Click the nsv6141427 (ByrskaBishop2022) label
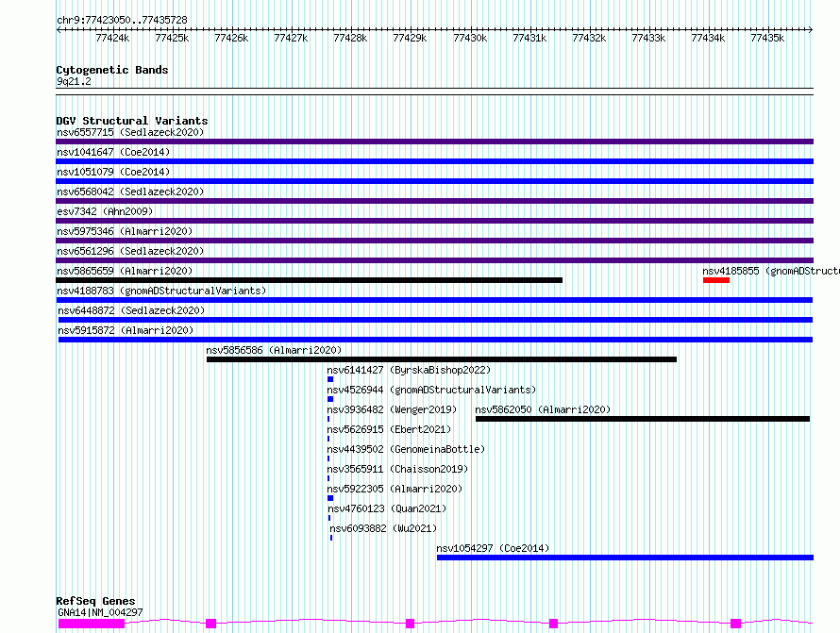This screenshot has width=840, height=633. pos(409,370)
